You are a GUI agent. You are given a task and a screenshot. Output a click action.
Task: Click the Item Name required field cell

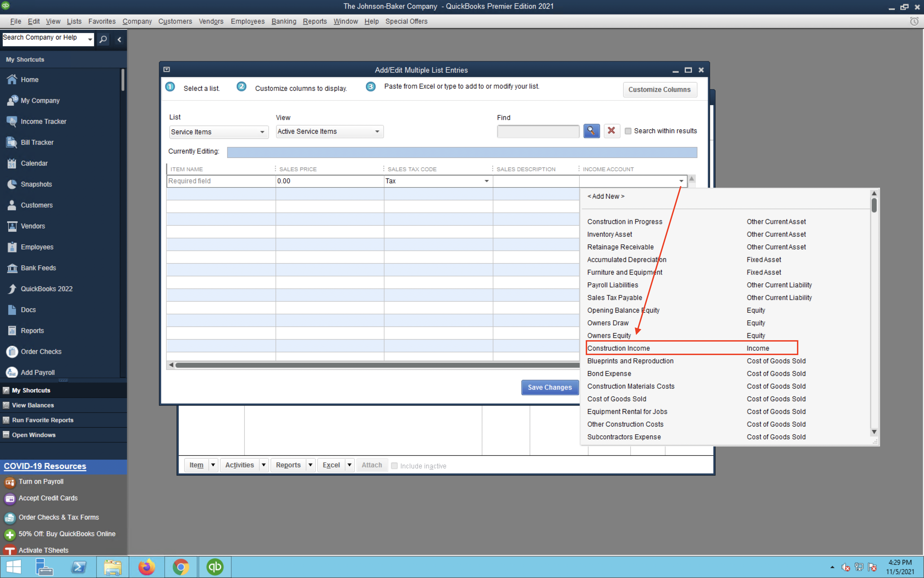coord(221,181)
